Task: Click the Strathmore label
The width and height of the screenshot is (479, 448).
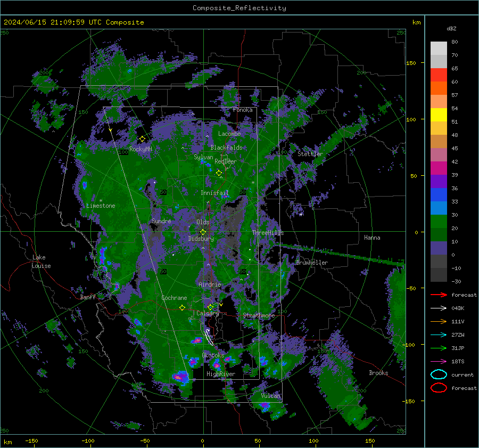Action: (x=259, y=315)
